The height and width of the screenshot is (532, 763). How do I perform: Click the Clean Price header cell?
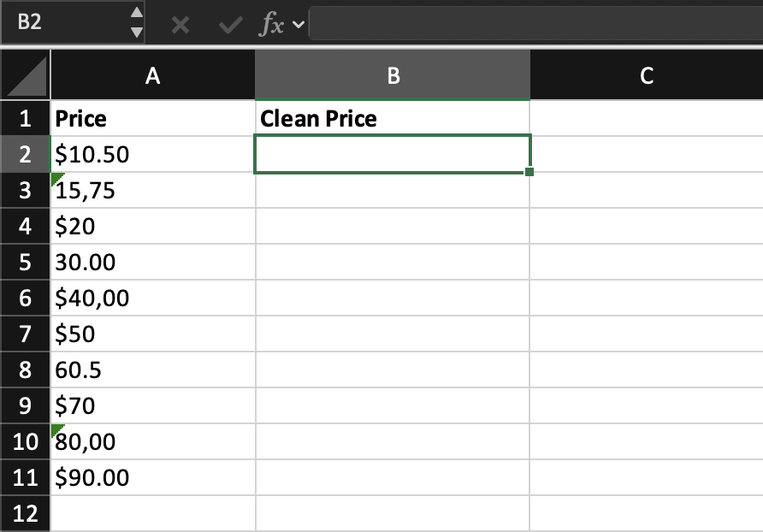[393, 118]
